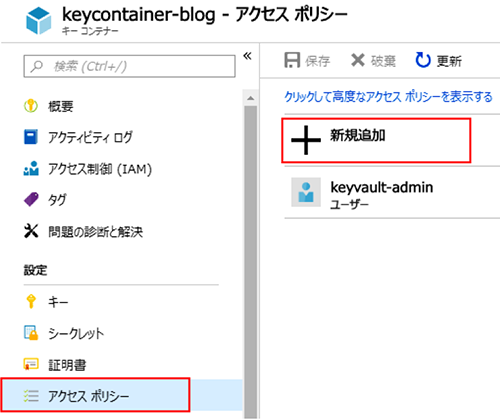500x420 pixels.
Task: Click the 新規追加 button text
Action: (358, 135)
